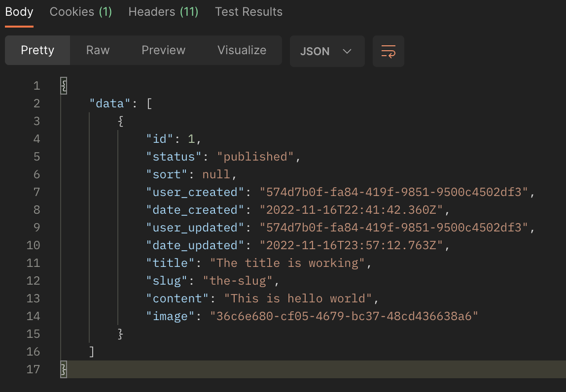566x392 pixels.
Task: Click the "This is hello world" value
Action: pyautogui.click(x=298, y=298)
